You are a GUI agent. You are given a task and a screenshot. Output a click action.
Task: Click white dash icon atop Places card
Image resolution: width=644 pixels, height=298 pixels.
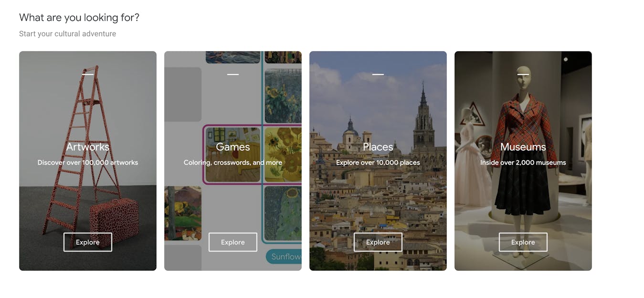point(378,74)
